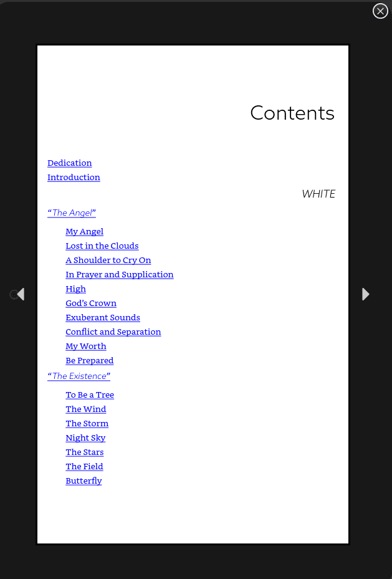Image resolution: width=392 pixels, height=579 pixels.
Task: Open To Be a Tree
Action: tap(90, 395)
